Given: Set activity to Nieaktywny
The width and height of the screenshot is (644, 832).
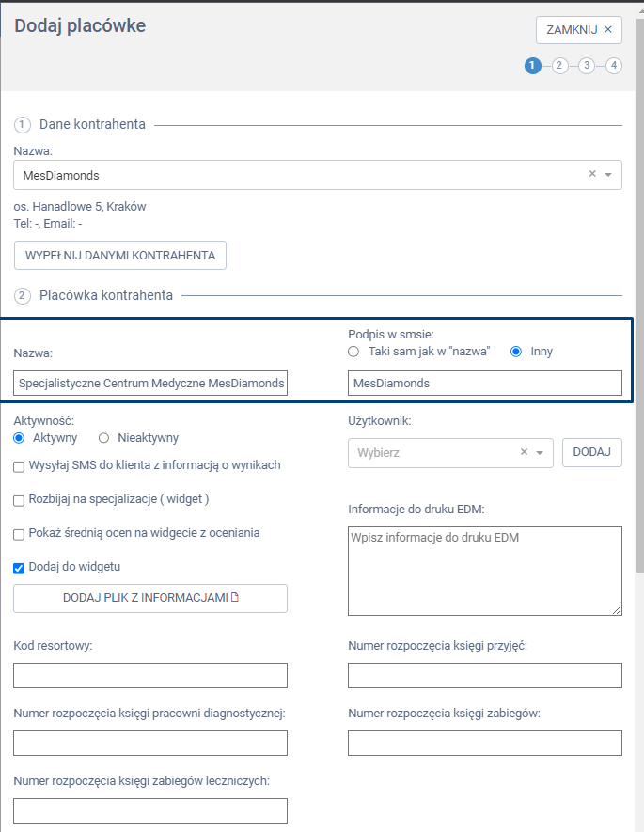Looking at the screenshot, I should pyautogui.click(x=104, y=437).
